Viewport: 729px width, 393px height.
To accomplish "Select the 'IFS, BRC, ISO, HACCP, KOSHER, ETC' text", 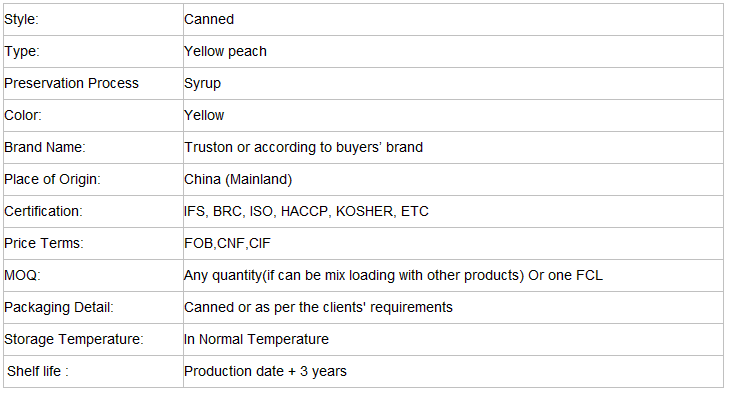I will (306, 212).
